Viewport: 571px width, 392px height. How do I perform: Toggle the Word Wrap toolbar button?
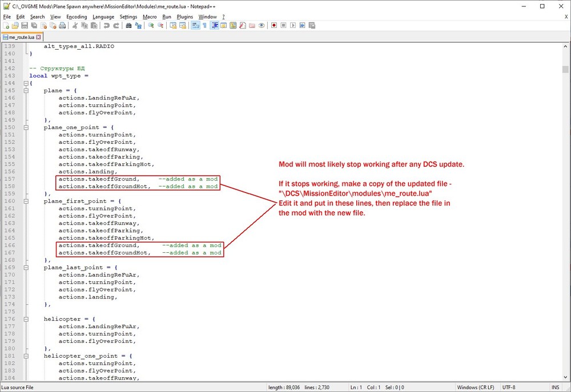click(195, 26)
